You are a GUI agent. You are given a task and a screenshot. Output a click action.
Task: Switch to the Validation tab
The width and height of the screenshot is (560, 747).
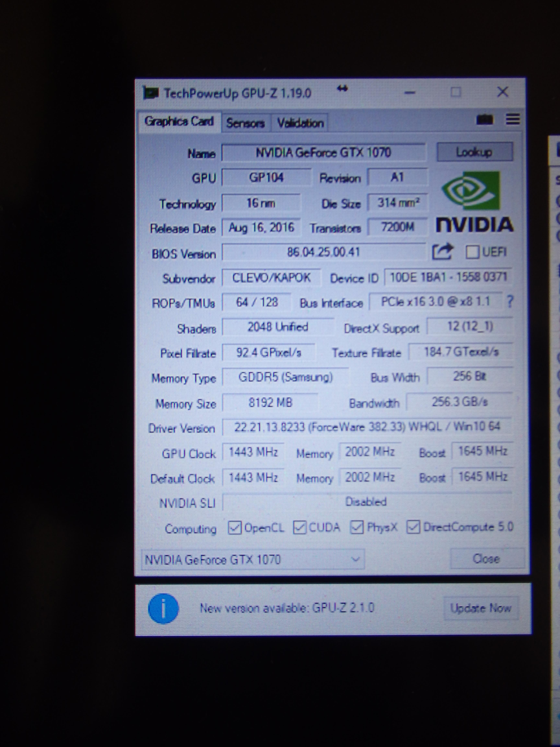[300, 123]
